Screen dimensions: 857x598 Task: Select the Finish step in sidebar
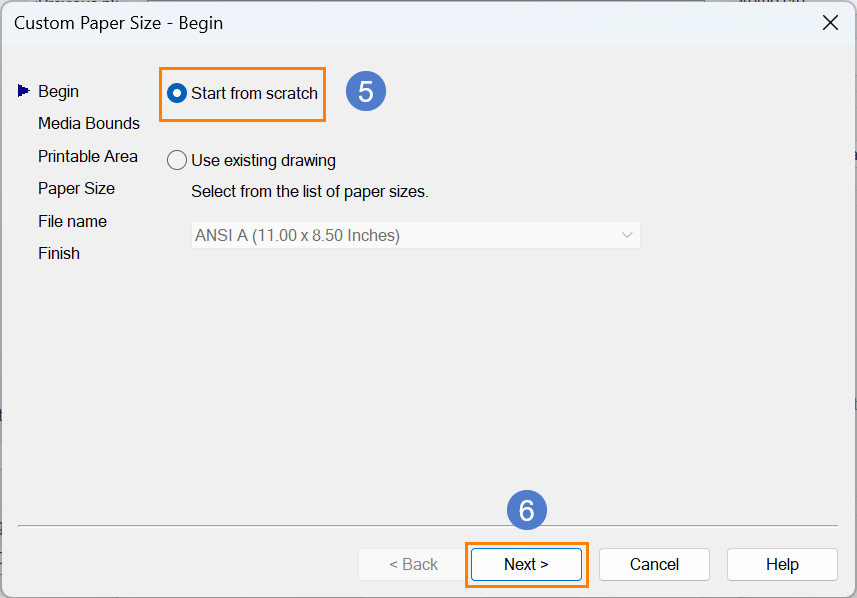coord(59,254)
